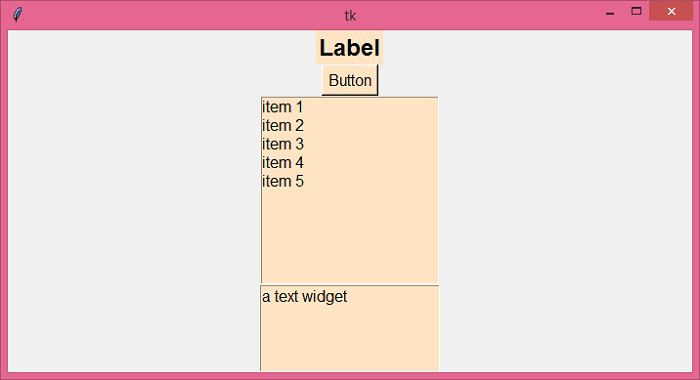The image size is (700, 380).
Task: Select item 2 in the listbox
Action: coord(350,126)
